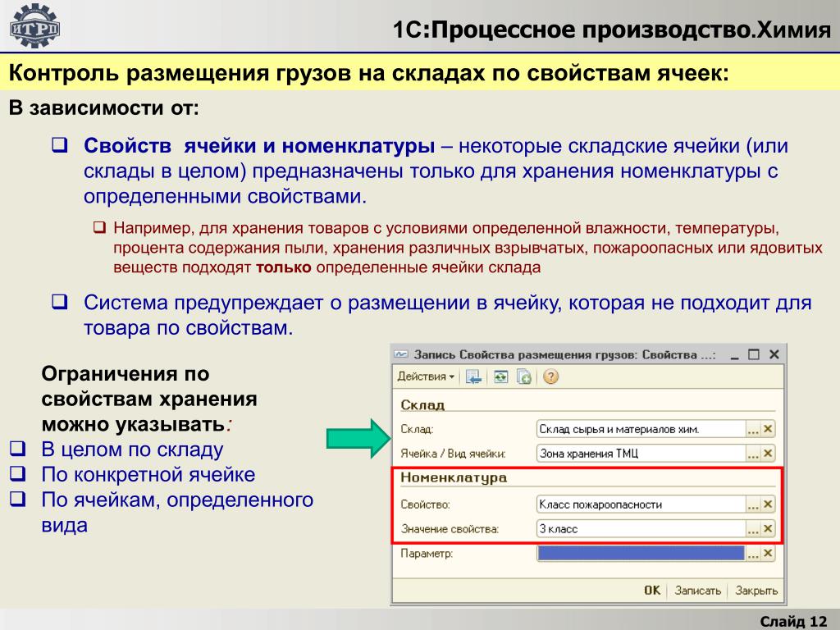Click the text 'В целом по складу'
Viewport: 840px width, 630px height.
(132, 450)
